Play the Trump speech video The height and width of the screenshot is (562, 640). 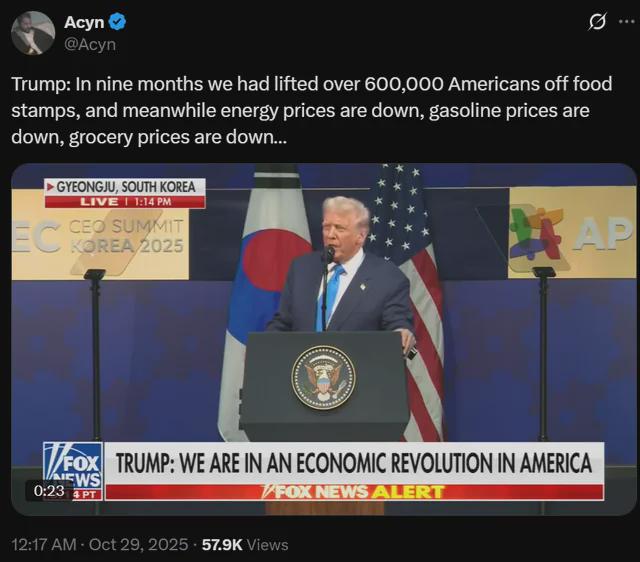click(324, 340)
